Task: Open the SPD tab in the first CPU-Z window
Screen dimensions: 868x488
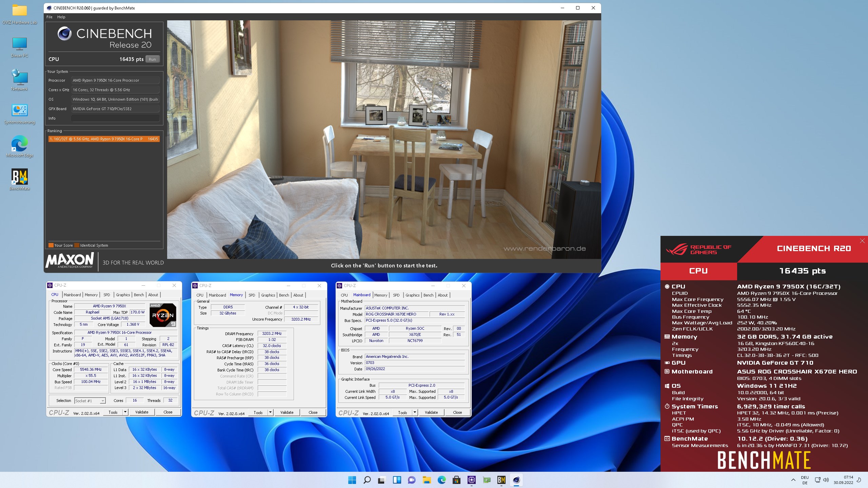Action: pos(107,295)
